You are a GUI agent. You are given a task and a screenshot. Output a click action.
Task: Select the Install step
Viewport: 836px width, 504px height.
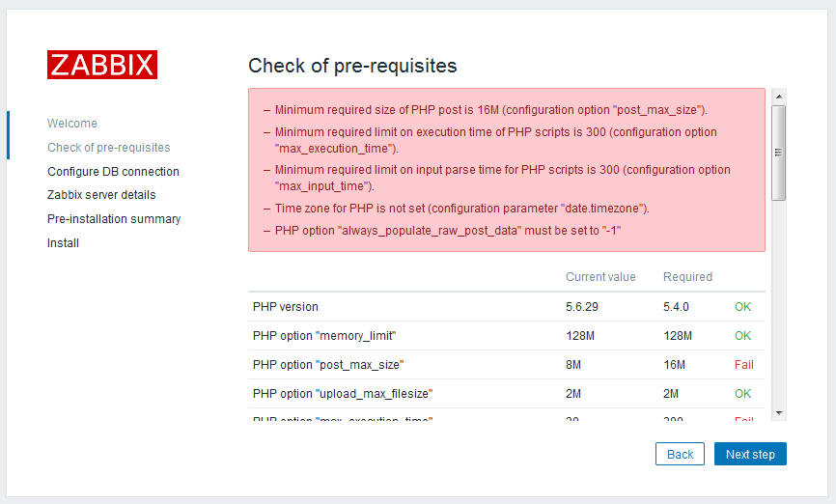[x=63, y=242]
